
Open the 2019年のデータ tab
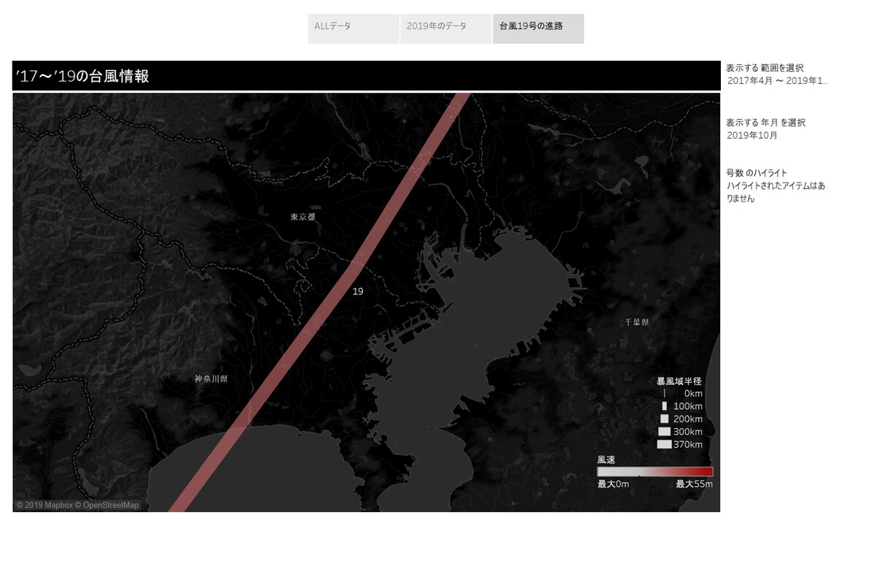pyautogui.click(x=445, y=28)
